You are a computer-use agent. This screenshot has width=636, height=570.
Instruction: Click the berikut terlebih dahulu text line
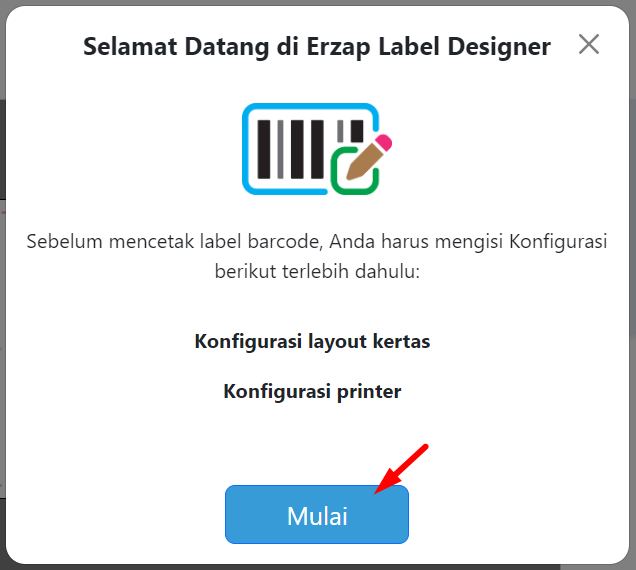pyautogui.click(x=317, y=271)
